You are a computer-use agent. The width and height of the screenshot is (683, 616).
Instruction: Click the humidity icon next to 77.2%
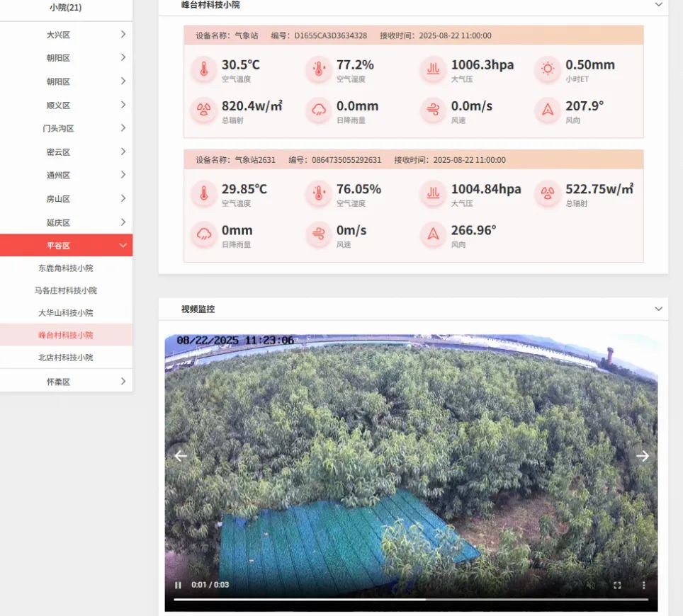[319, 69]
